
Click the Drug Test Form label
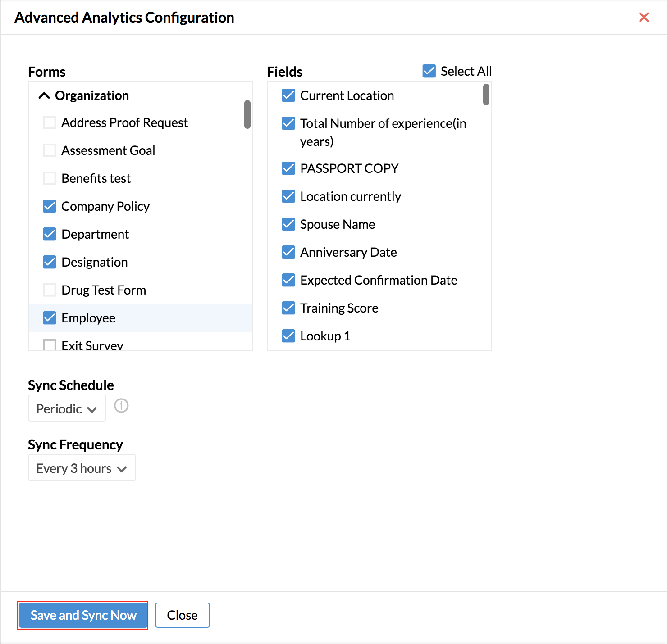click(104, 290)
